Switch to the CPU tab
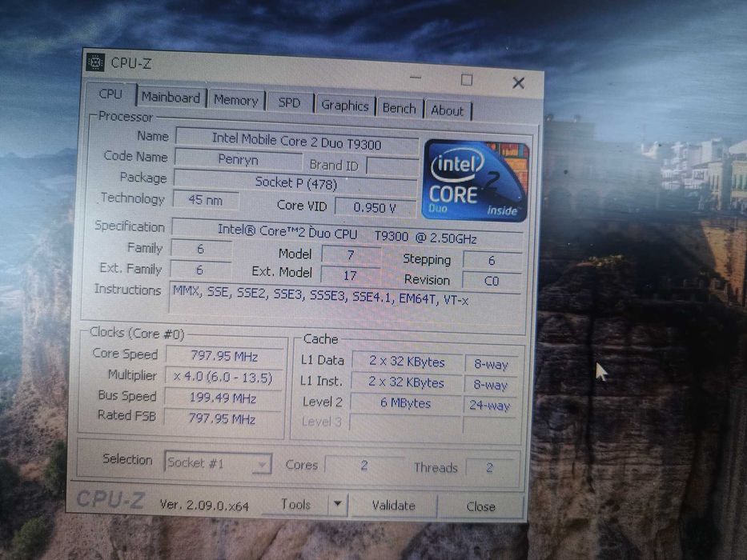Viewport: 747px width, 560px height. (111, 94)
